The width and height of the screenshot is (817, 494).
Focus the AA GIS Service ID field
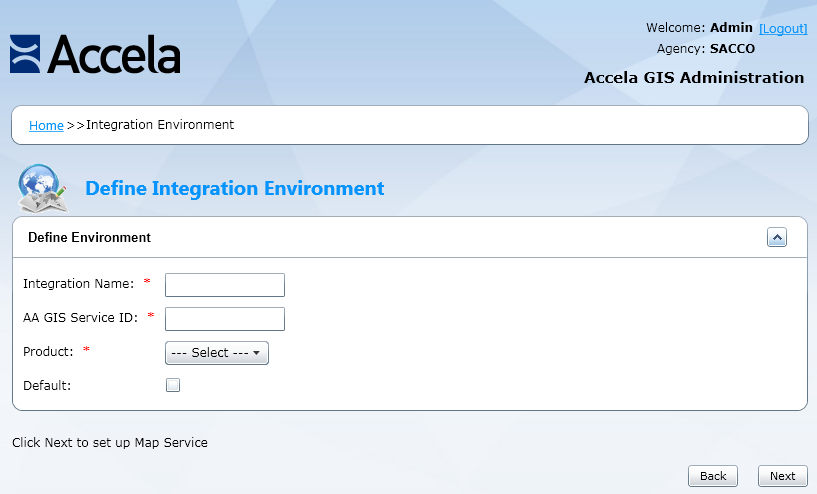click(x=225, y=319)
